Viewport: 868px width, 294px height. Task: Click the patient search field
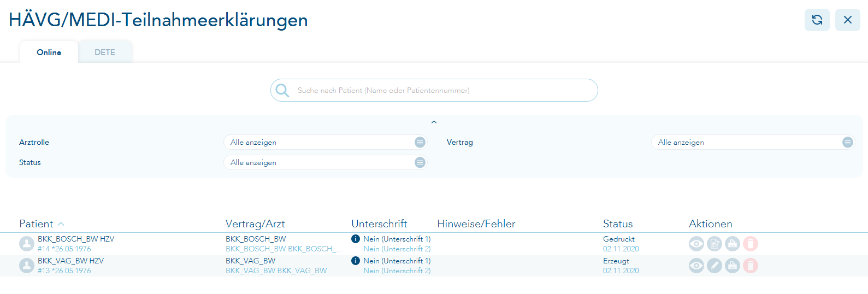tap(434, 90)
